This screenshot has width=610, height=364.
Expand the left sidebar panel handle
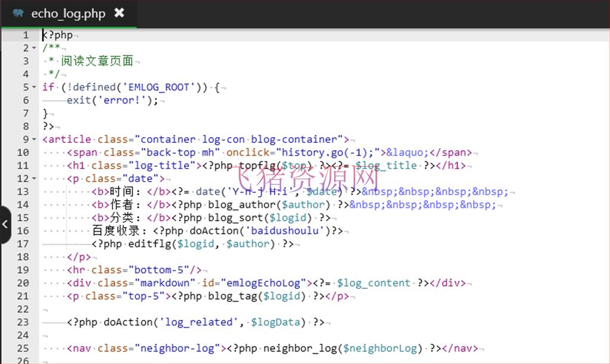(5, 225)
